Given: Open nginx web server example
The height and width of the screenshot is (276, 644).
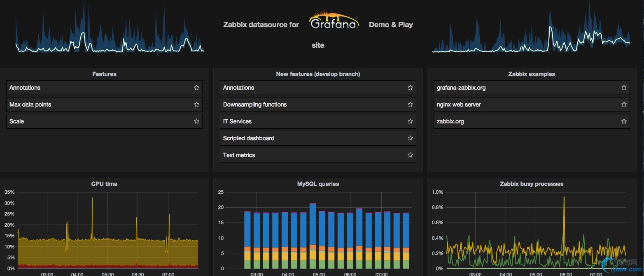Looking at the screenshot, I should click(x=532, y=104).
